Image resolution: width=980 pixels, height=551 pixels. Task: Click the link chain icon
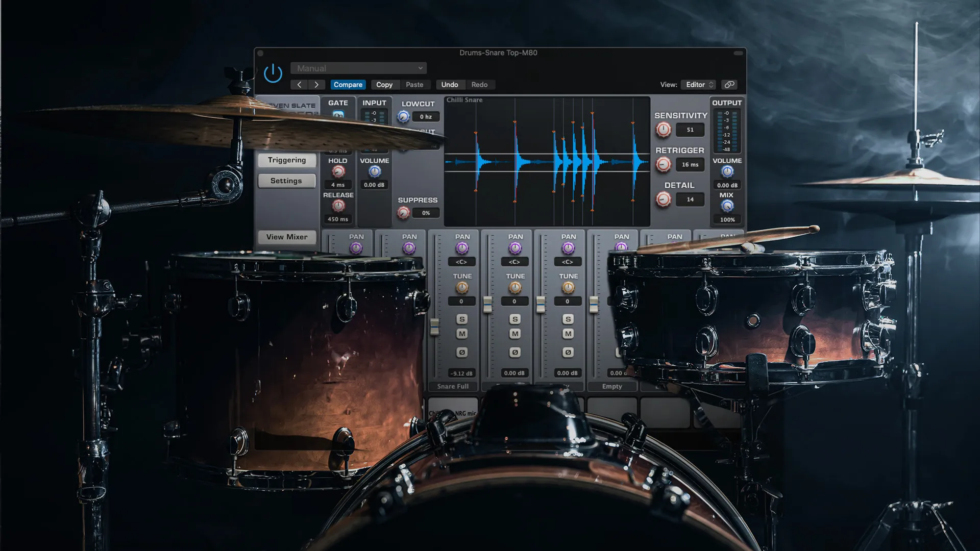coord(729,85)
